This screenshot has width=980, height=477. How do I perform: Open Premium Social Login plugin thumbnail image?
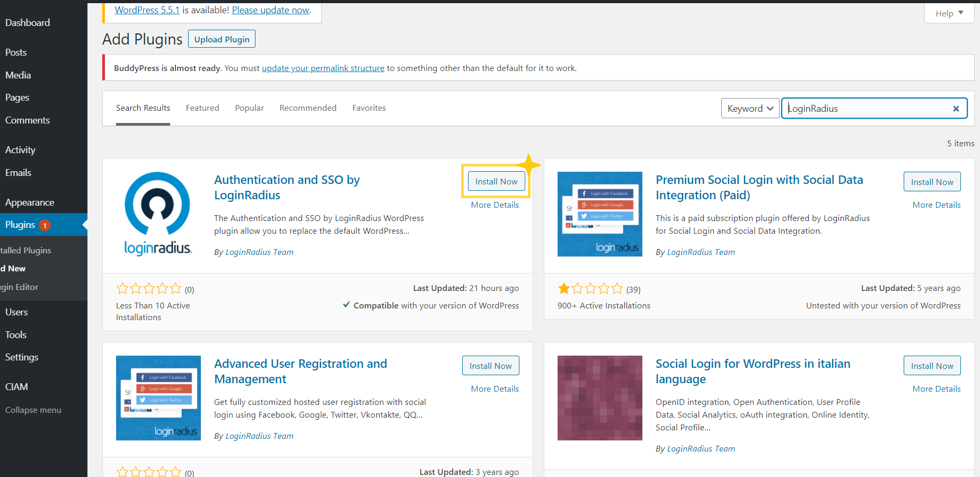(599, 214)
